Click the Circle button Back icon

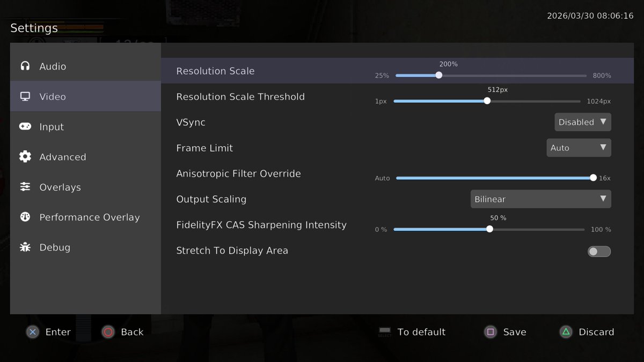107,332
